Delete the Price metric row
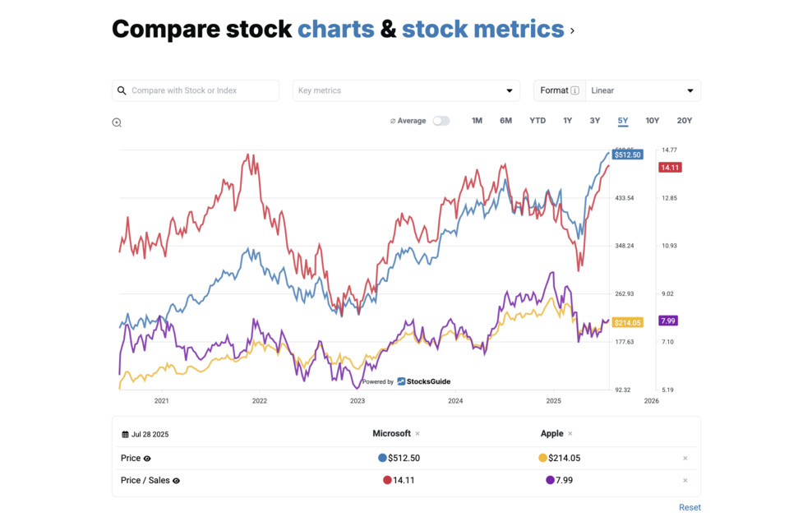Viewport: 812px width, 526px height. (x=685, y=459)
